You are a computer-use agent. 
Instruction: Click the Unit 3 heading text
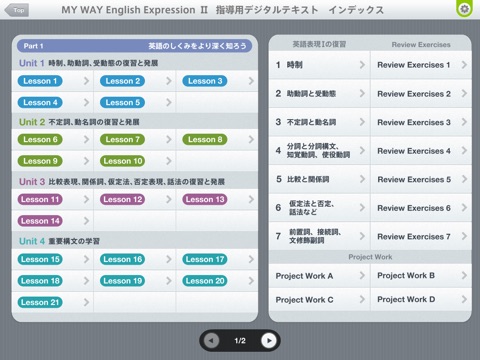coord(122,182)
